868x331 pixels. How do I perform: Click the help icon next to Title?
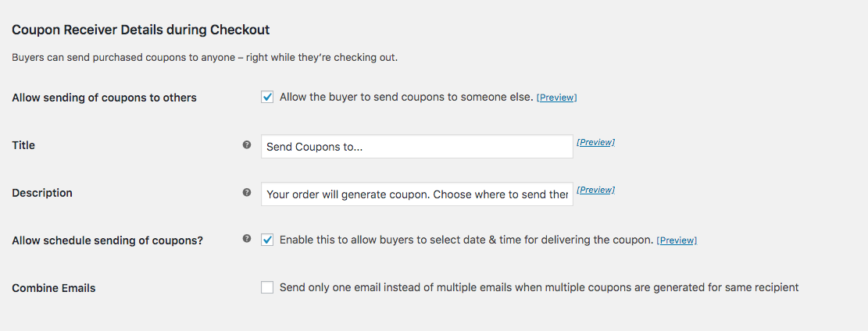click(x=247, y=145)
